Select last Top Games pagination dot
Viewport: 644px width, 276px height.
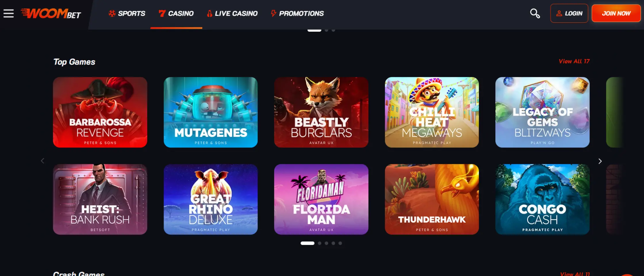click(340, 243)
